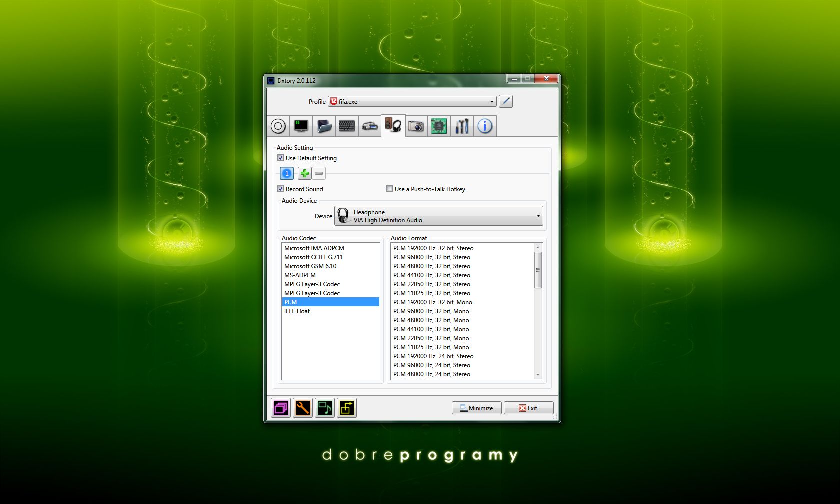Open the Tools wrench tab
This screenshot has height=504, width=840.
462,126
